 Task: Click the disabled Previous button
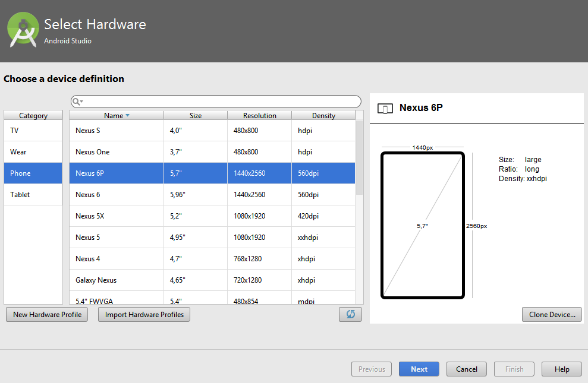tap(371, 369)
